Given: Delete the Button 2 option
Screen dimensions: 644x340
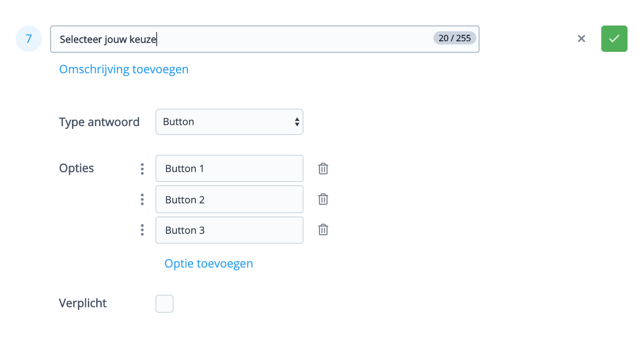Looking at the screenshot, I should point(323,199).
